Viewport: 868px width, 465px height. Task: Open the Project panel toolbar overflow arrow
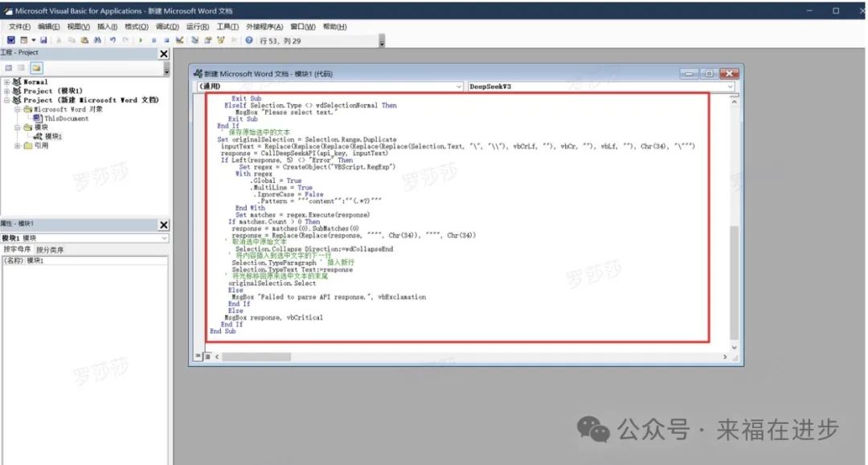(166, 69)
